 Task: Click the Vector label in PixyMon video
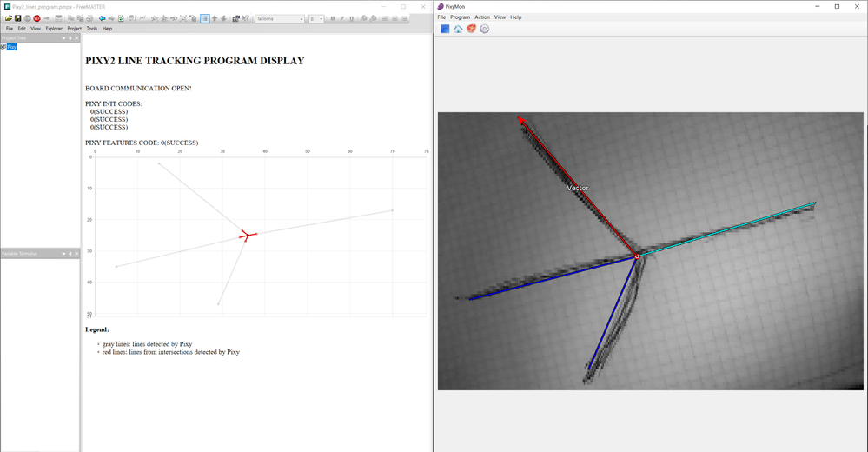coord(578,189)
